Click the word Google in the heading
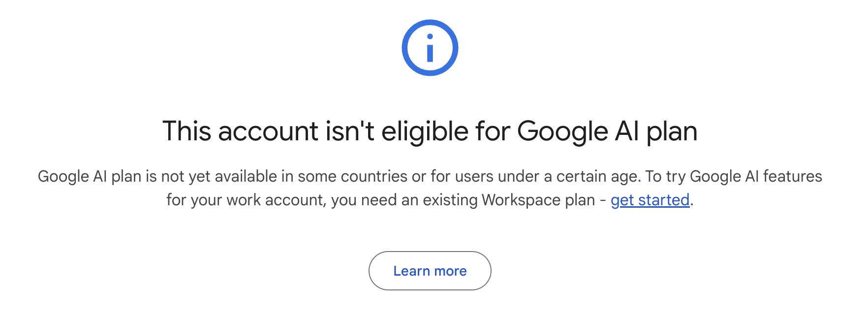The height and width of the screenshot is (317, 868). (563, 131)
